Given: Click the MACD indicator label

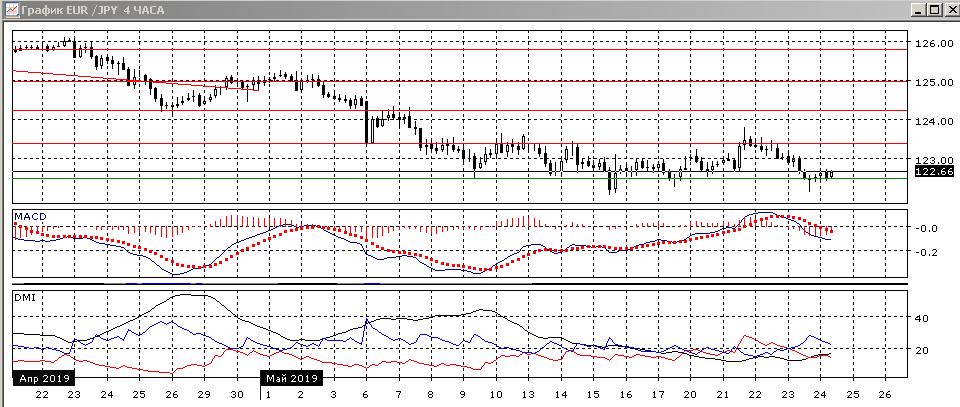Looking at the screenshot, I should (x=29, y=216).
